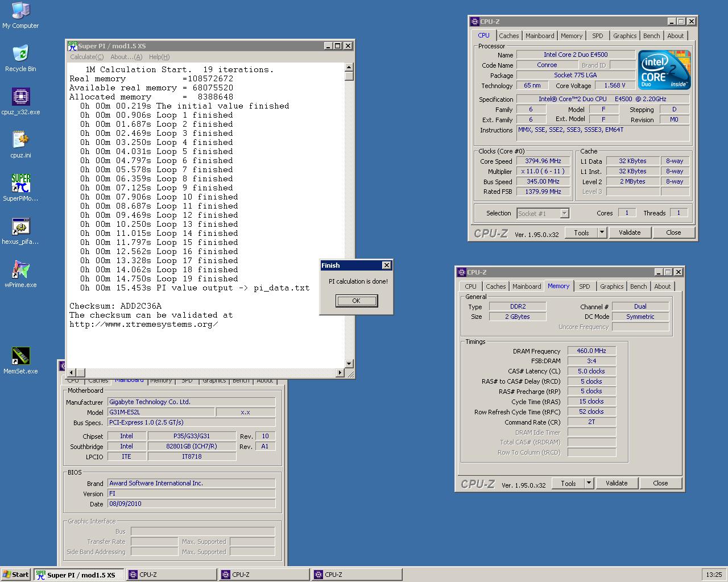
Task: Close the Finish dialog
Action: coord(387,265)
